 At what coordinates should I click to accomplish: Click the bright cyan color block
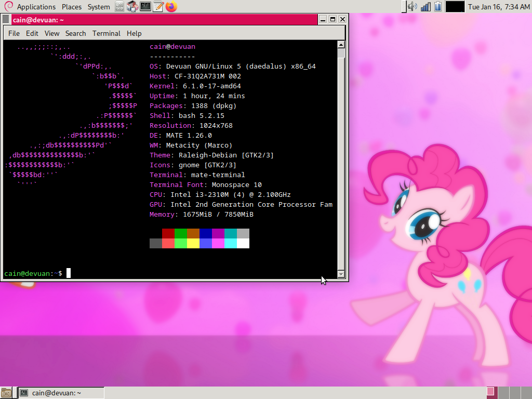point(231,243)
